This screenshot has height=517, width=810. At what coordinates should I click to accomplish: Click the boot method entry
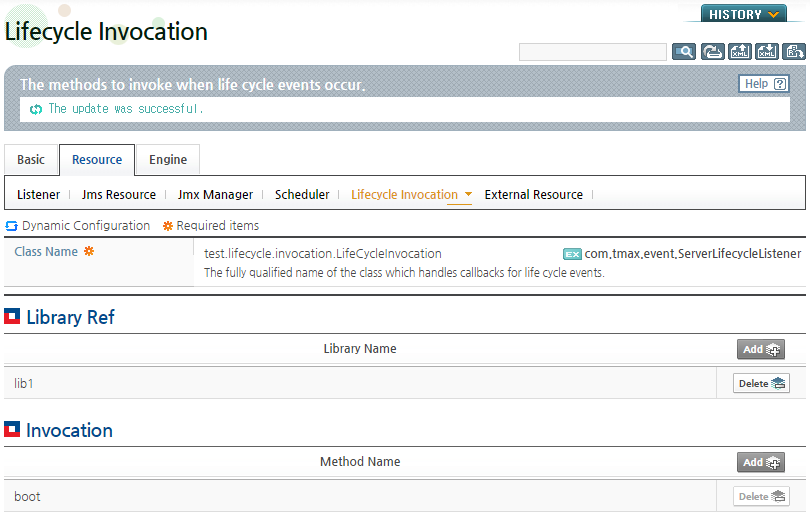coord(27,497)
